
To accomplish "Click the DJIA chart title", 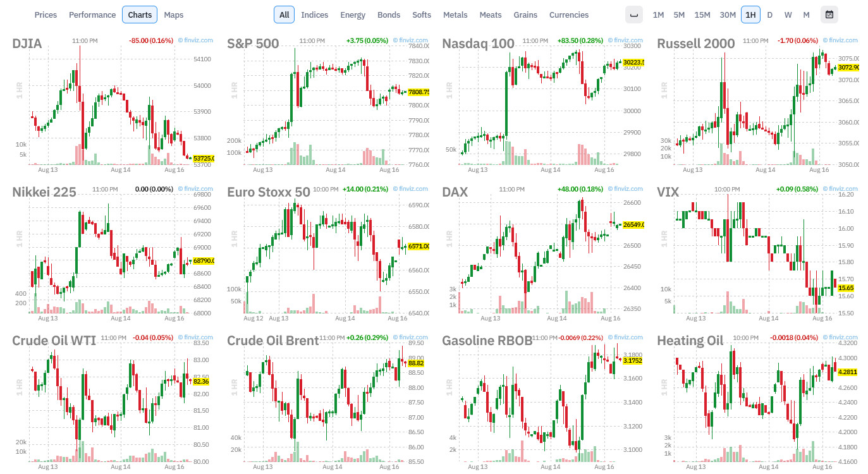I will [x=27, y=44].
